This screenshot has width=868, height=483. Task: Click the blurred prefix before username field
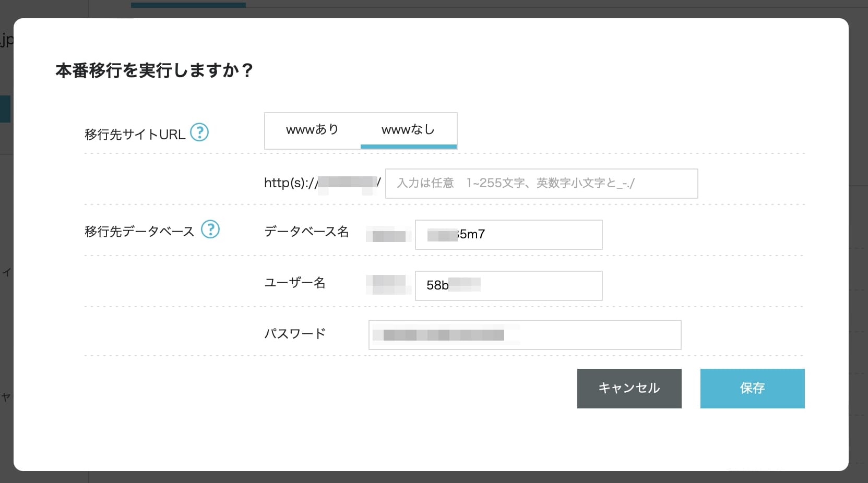click(x=387, y=284)
